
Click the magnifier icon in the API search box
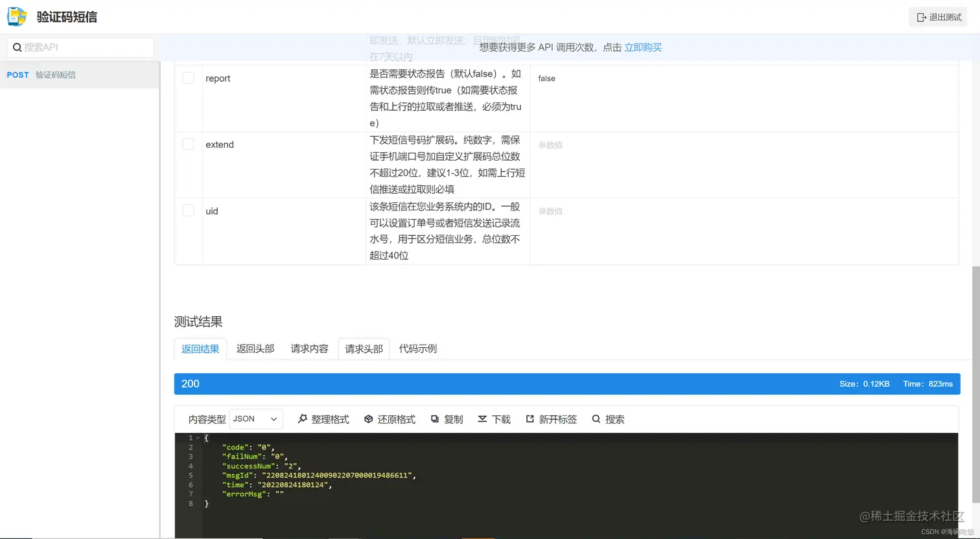click(x=16, y=47)
